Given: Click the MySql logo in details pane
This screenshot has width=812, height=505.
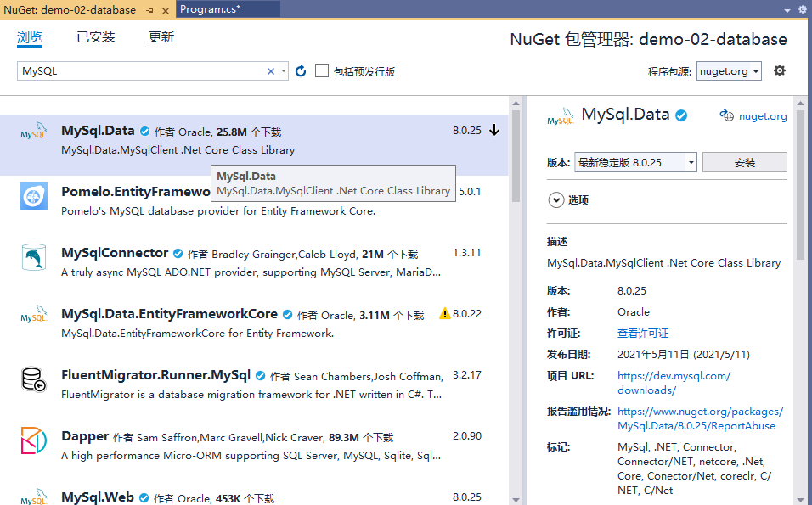Looking at the screenshot, I should pyautogui.click(x=561, y=117).
